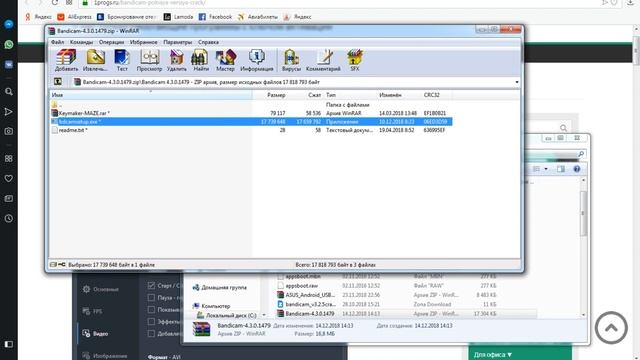The height and width of the screenshot is (360, 640).
Task: Select the readme.txt file row
Action: click(x=251, y=130)
